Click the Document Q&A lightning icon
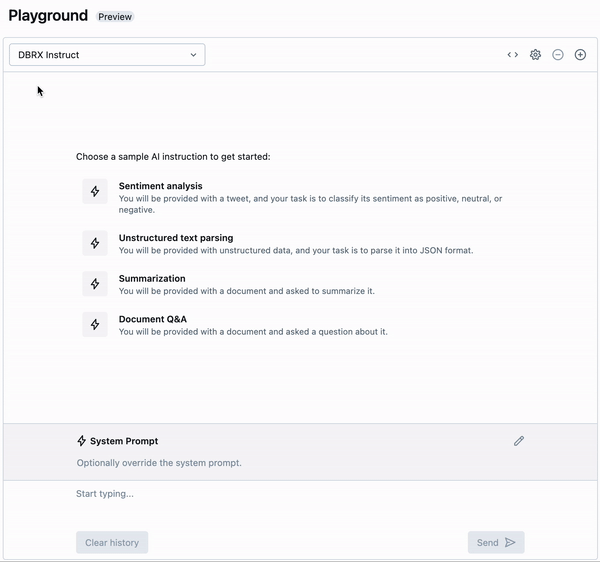 [95, 324]
